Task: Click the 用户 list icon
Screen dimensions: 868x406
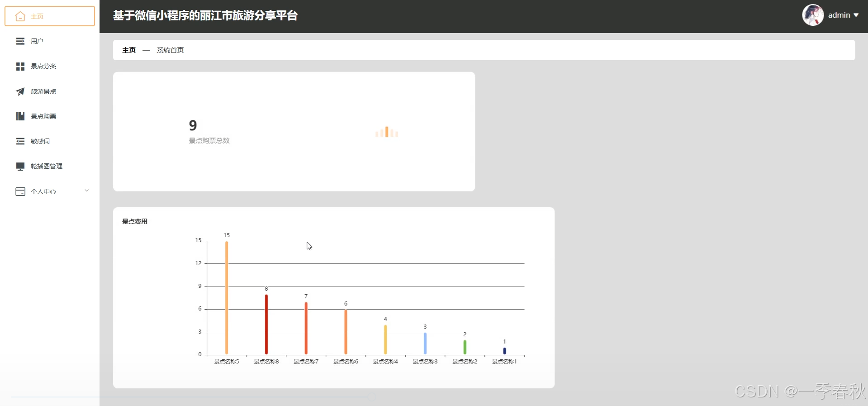Action: point(20,41)
